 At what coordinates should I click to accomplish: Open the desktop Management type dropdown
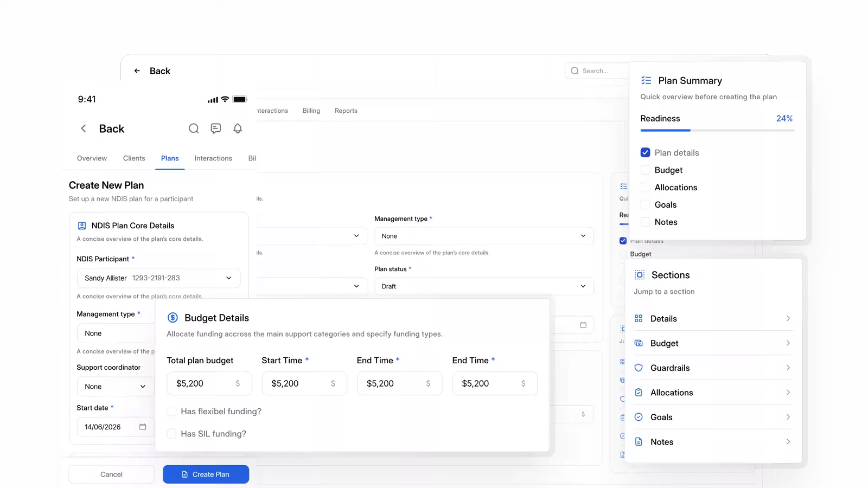coord(484,236)
